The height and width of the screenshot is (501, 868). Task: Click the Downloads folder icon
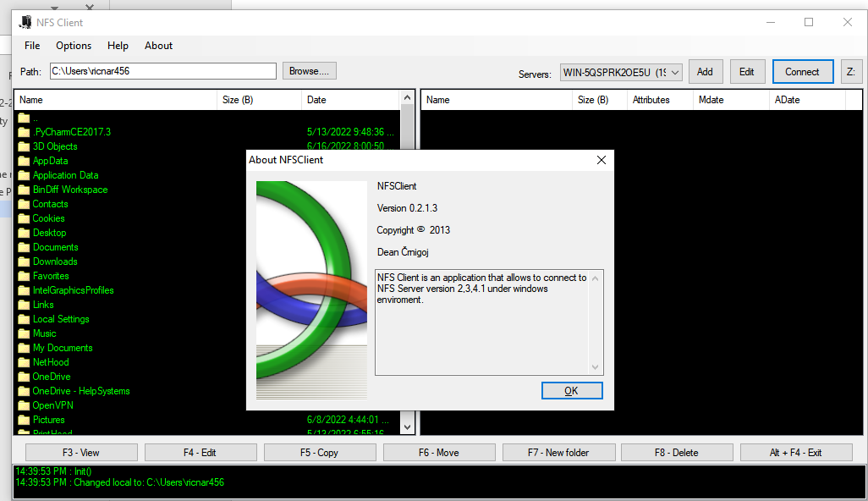point(24,262)
